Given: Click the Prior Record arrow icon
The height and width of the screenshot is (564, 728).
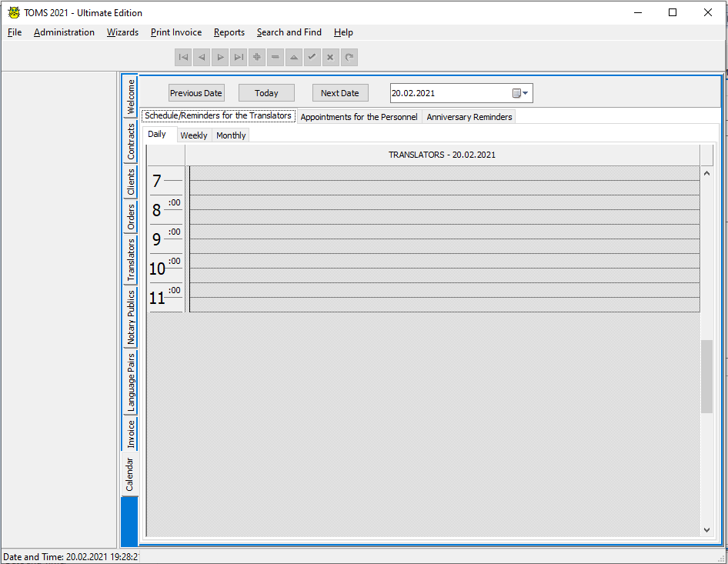Looking at the screenshot, I should point(202,57).
